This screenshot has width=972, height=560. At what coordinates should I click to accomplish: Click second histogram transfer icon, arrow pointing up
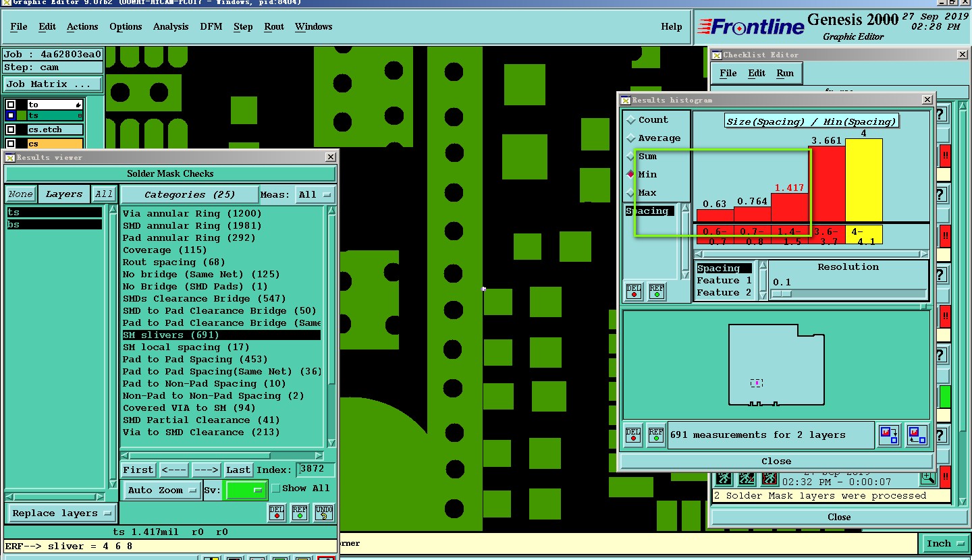pos(917,435)
